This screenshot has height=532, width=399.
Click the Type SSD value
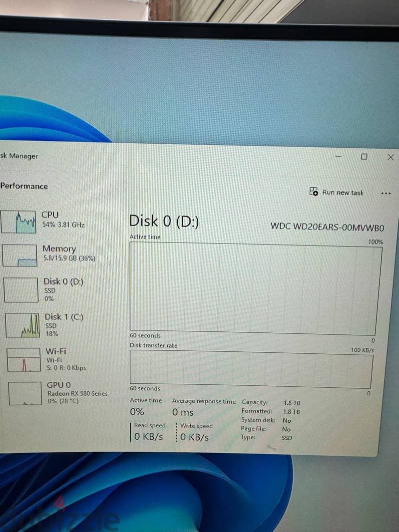point(287,438)
